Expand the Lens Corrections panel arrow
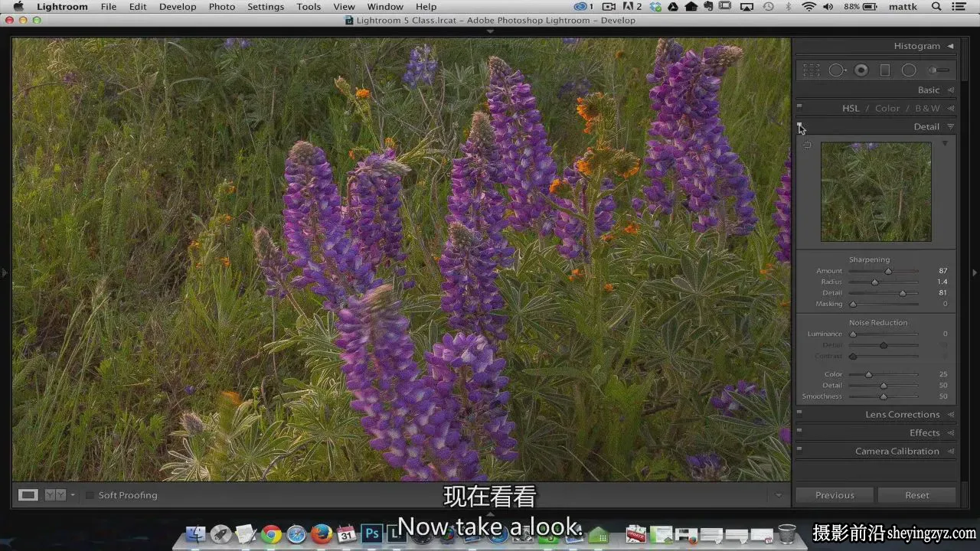980x551 pixels. [950, 415]
